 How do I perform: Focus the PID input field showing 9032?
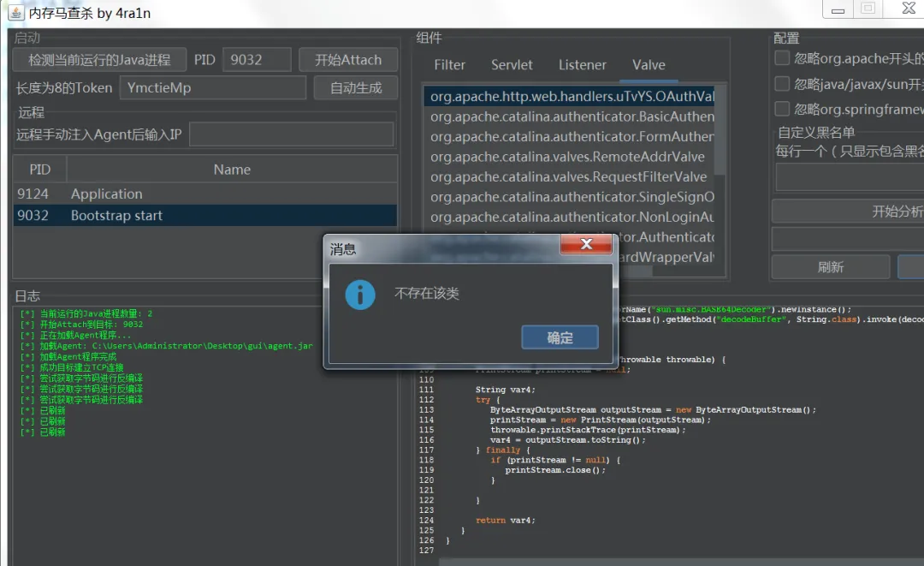pyautogui.click(x=257, y=60)
